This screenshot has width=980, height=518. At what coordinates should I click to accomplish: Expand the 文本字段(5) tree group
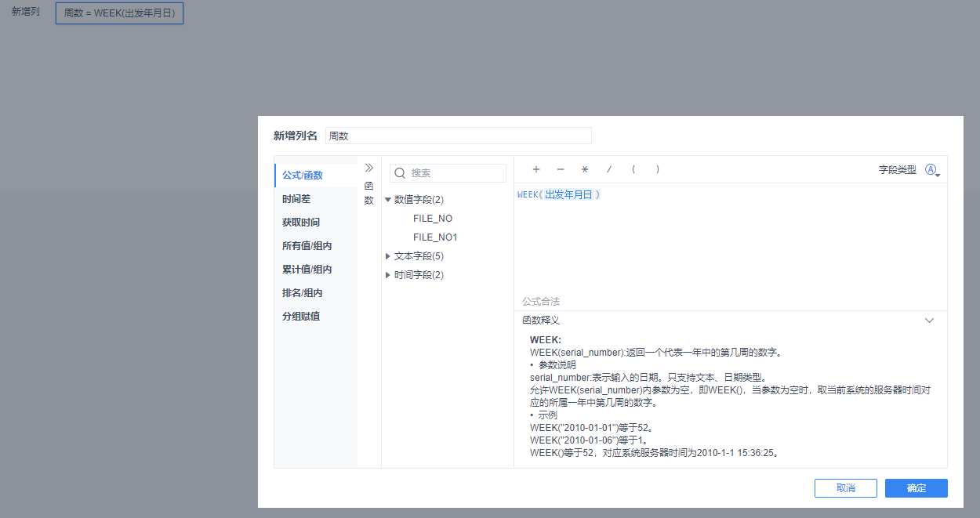coord(388,256)
